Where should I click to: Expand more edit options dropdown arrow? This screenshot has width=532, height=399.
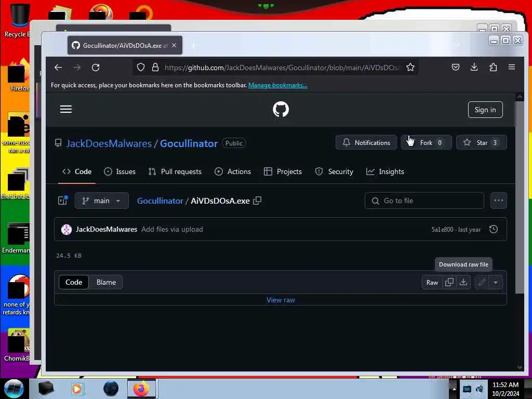496,282
